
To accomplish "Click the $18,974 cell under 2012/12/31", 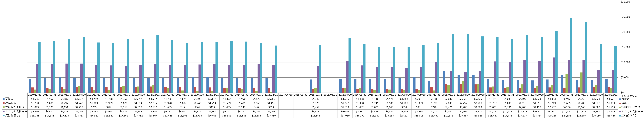I will [153, 116].
